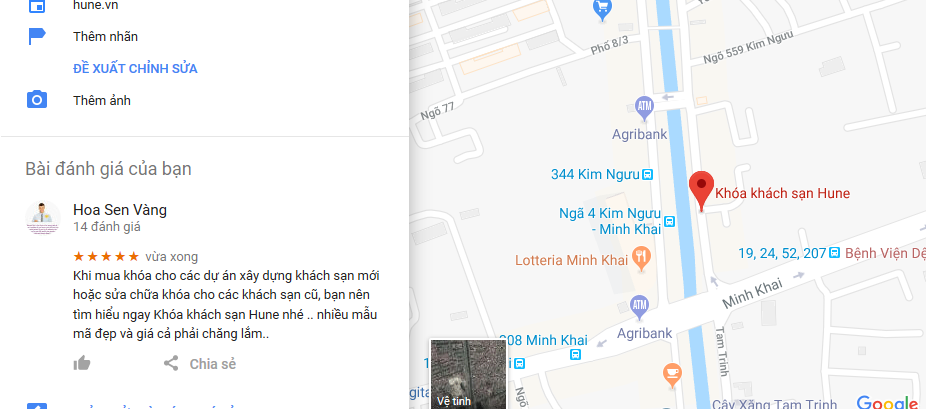Open the Hoa Sen Vàng profile avatar

[43, 218]
